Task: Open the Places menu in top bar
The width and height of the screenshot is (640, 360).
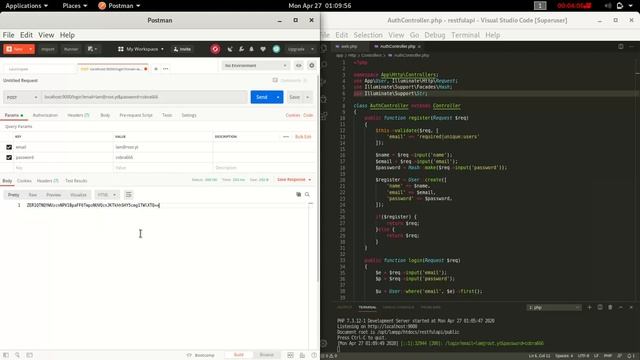Action: 75,6
